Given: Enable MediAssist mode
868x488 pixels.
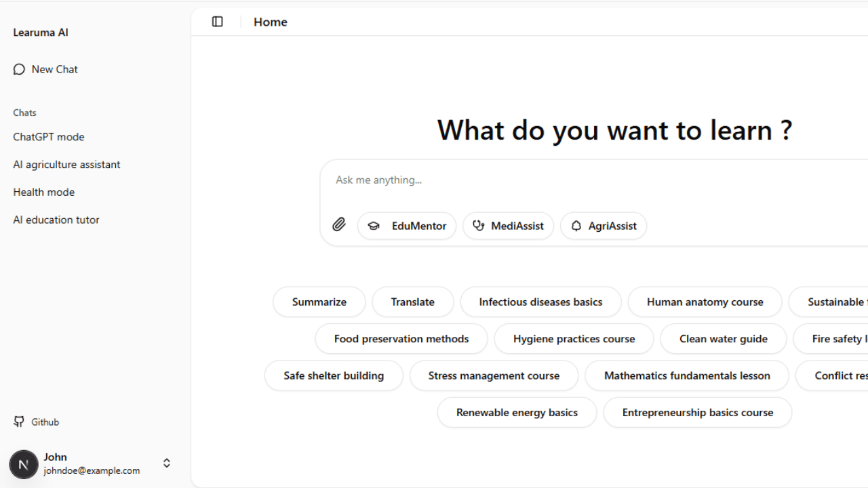Looking at the screenshot, I should 508,226.
